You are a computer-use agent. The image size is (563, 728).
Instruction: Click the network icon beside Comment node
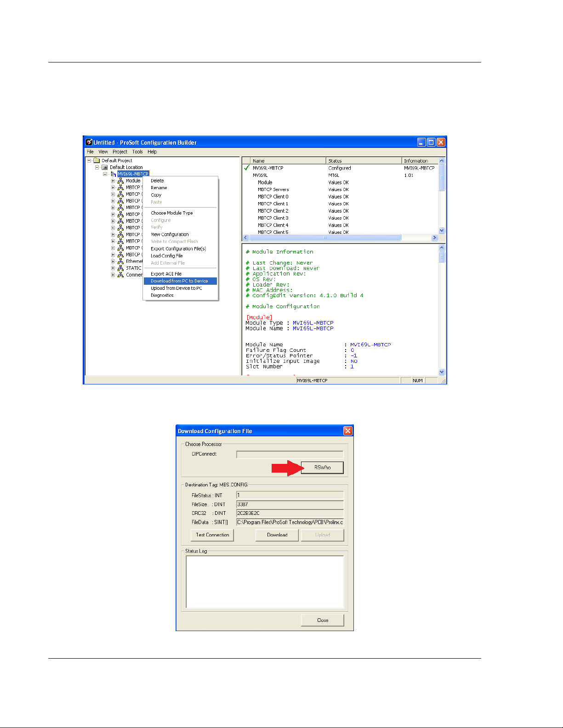coord(120,275)
